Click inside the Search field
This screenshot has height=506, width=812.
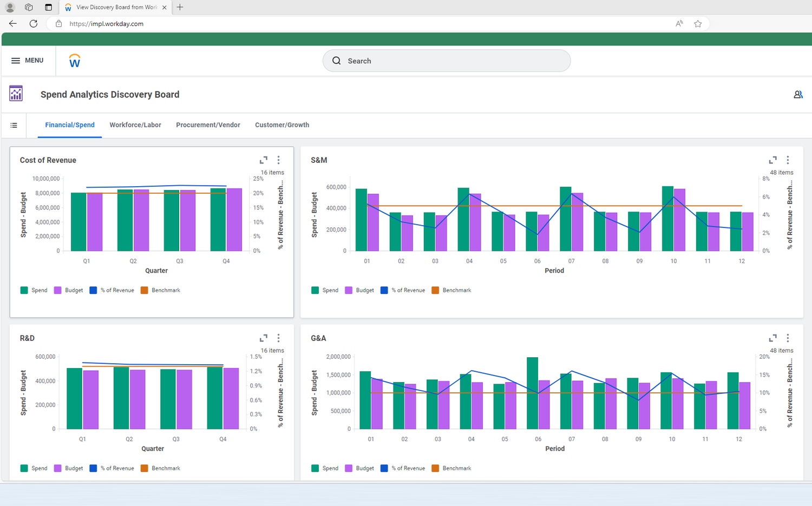tap(446, 61)
